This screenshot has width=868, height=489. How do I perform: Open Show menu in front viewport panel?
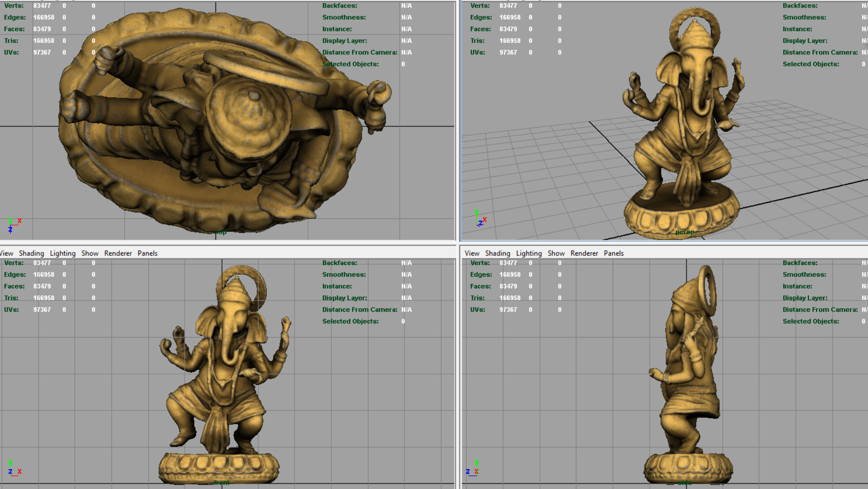pyautogui.click(x=90, y=253)
